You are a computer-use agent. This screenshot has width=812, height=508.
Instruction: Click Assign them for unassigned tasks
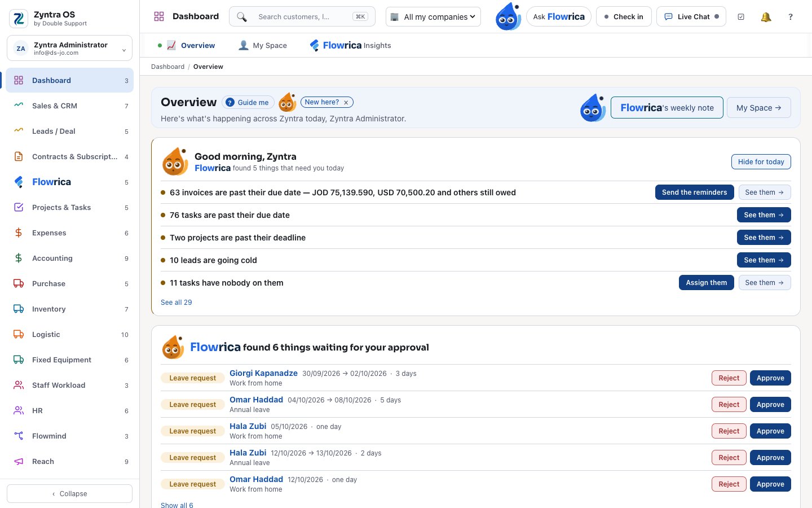coord(707,283)
